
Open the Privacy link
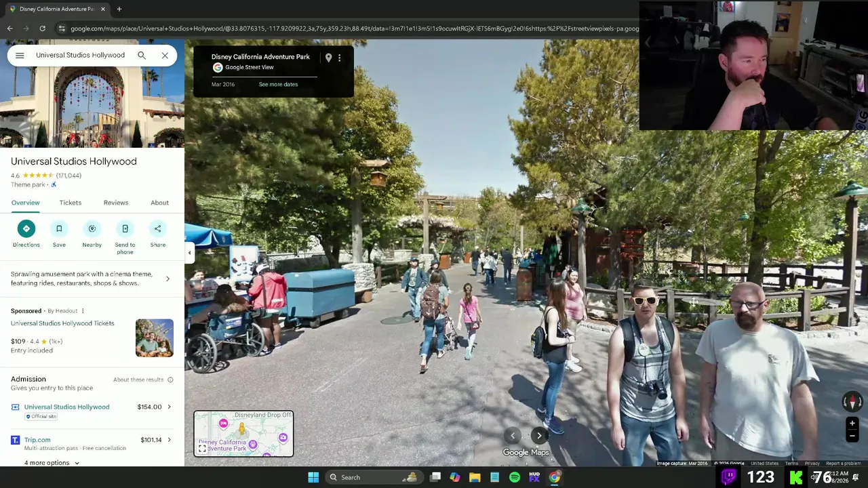[x=812, y=464]
